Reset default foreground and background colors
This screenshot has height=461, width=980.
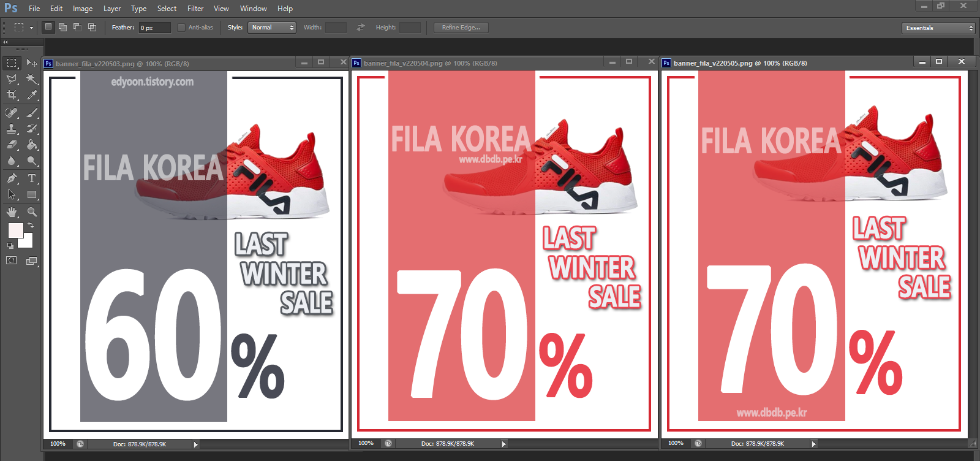[10, 246]
